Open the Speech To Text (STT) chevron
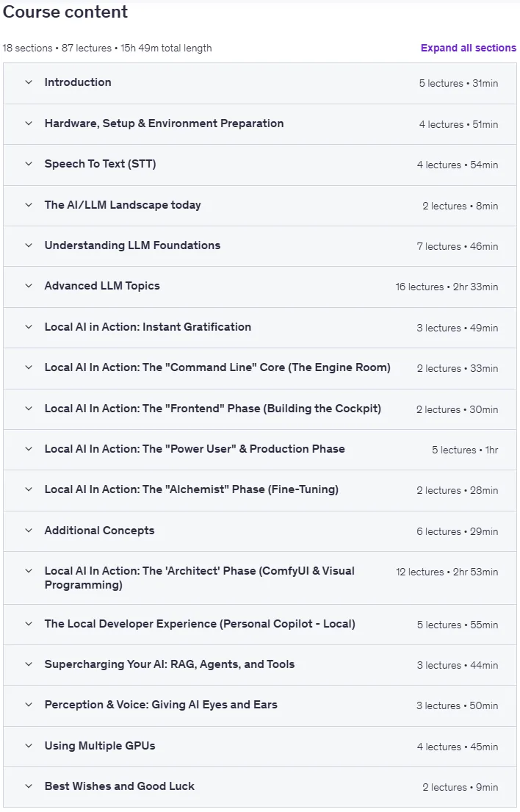The width and height of the screenshot is (520, 812). [x=29, y=164]
